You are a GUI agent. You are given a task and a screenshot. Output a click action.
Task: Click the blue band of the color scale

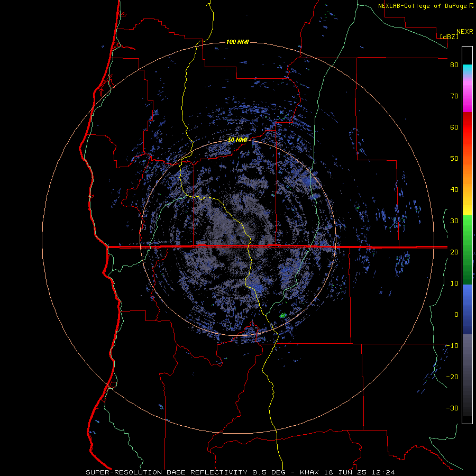467,309
